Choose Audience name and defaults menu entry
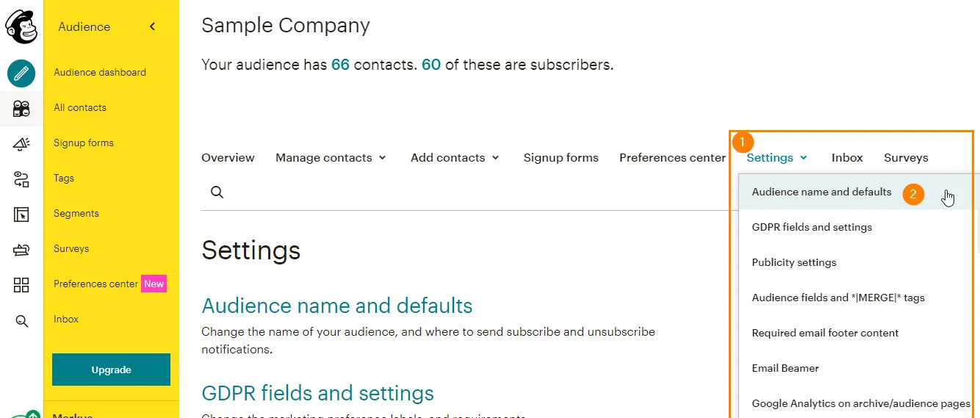The image size is (980, 418). [x=821, y=192]
